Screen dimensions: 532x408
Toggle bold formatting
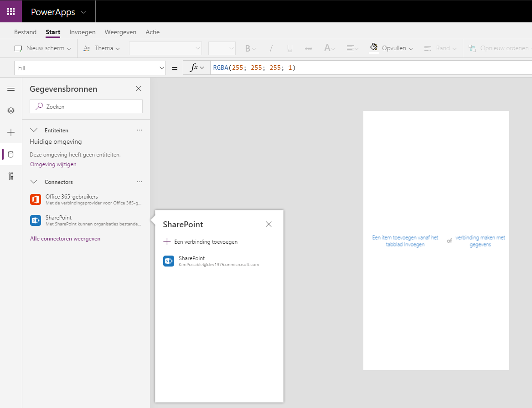point(250,48)
